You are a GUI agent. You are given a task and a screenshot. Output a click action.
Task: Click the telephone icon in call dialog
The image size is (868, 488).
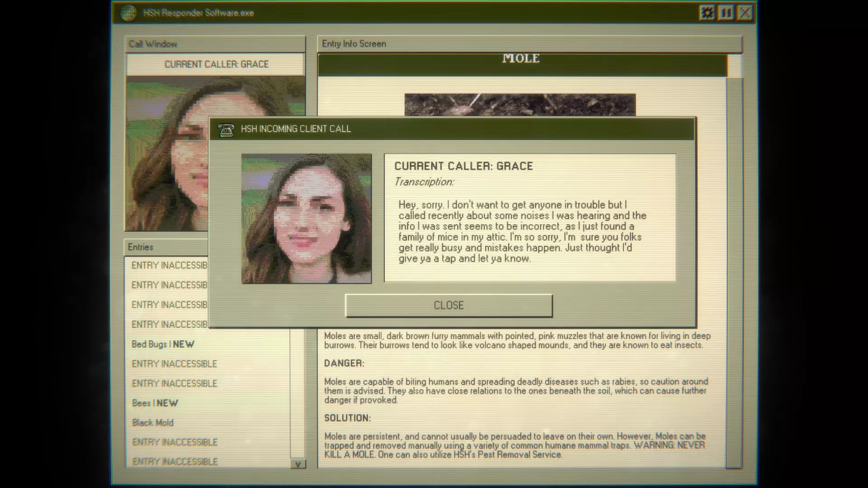tap(226, 130)
